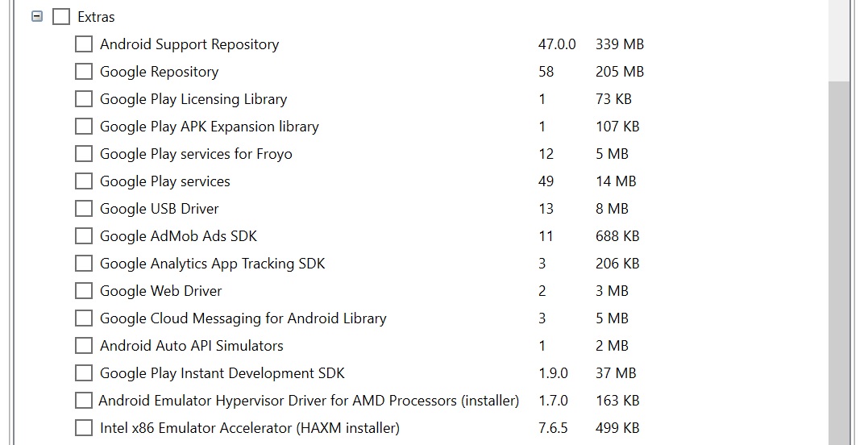Tick Intel x86 Emulator Accelerator checkbox
Image resolution: width=868 pixels, height=445 pixels.
click(84, 427)
